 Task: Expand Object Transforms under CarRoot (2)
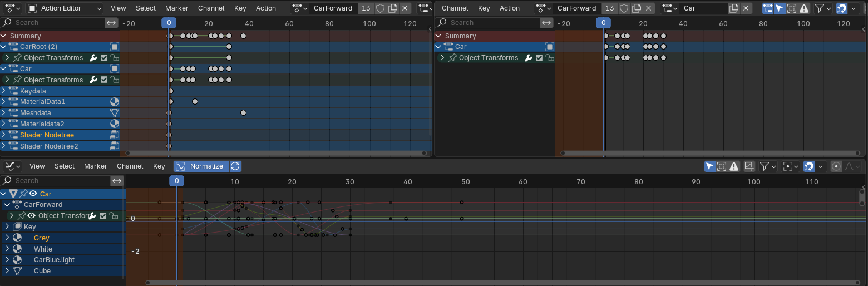[x=7, y=58]
